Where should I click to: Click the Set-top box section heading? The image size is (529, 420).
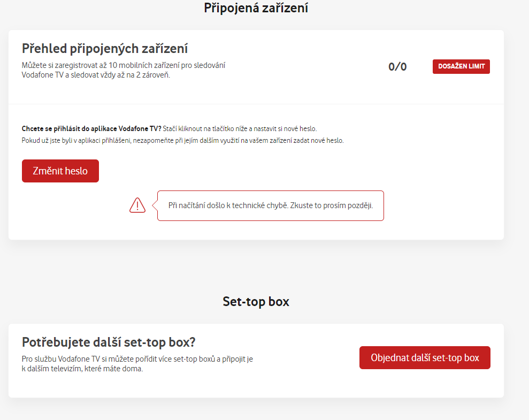point(256,302)
